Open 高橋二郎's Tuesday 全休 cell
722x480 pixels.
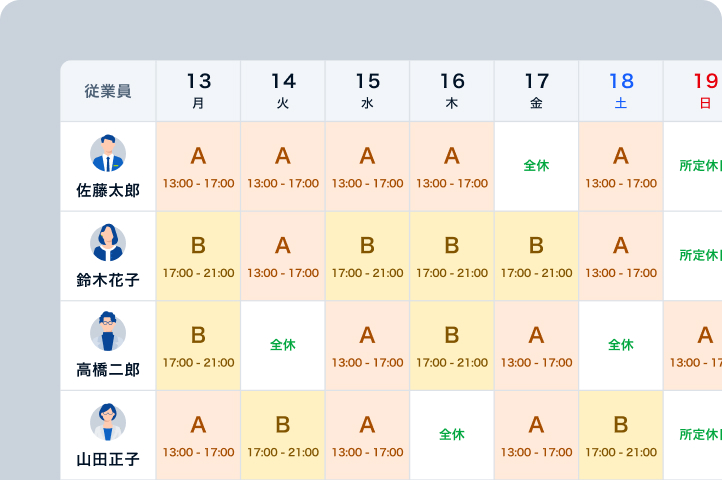283,345
